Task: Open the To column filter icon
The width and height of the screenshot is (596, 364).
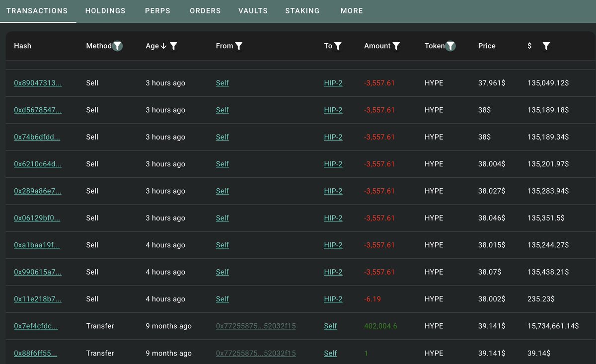Action: click(338, 46)
